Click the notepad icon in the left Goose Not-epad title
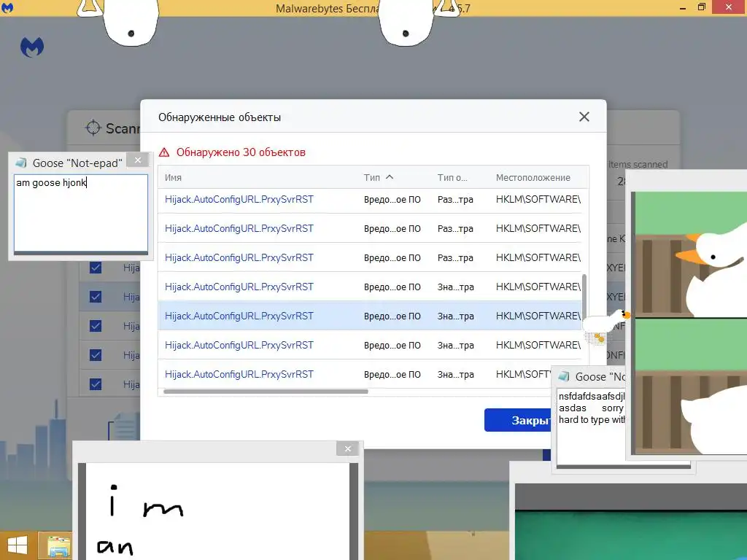Viewport: 747px width, 560px height. 21,163
